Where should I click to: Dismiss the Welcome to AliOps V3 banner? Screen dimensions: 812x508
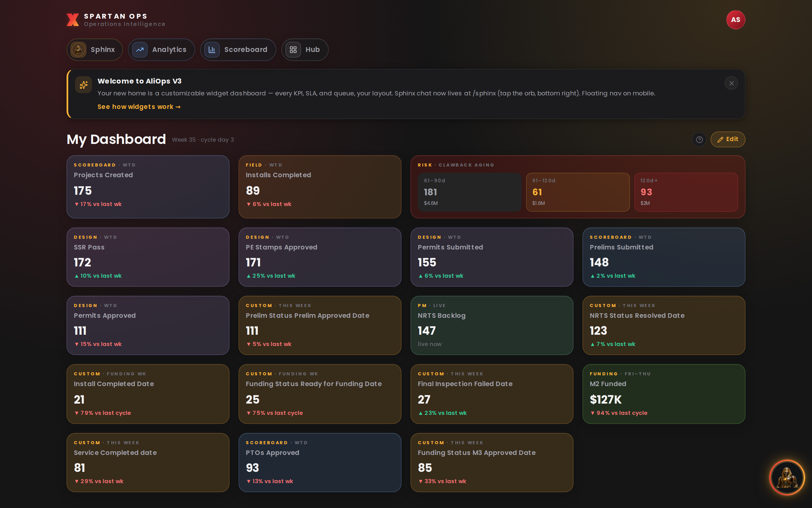(x=731, y=83)
